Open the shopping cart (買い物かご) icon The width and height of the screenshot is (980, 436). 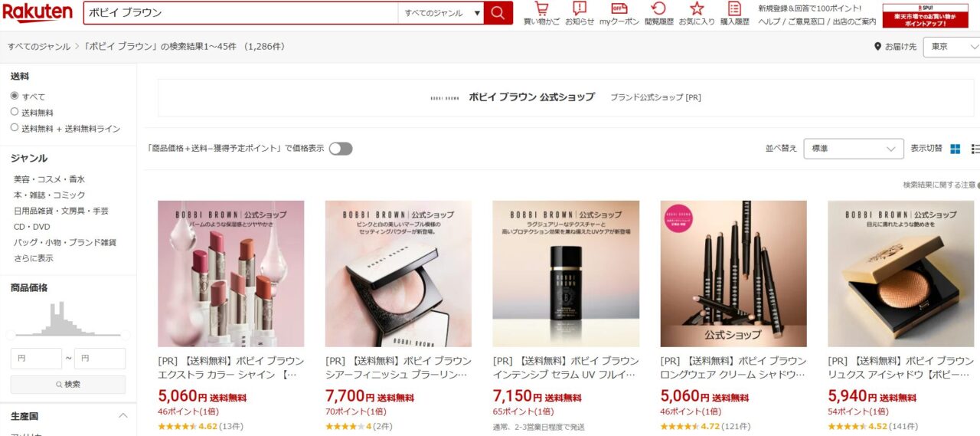[541, 14]
